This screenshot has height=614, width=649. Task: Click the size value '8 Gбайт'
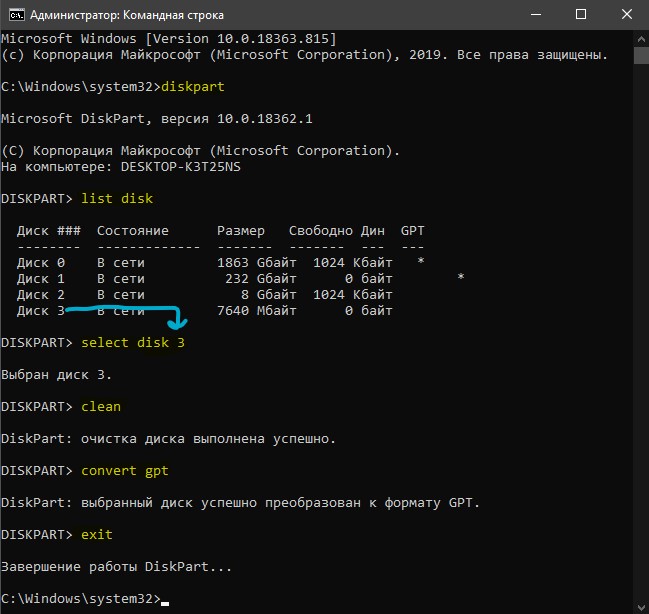(269, 295)
